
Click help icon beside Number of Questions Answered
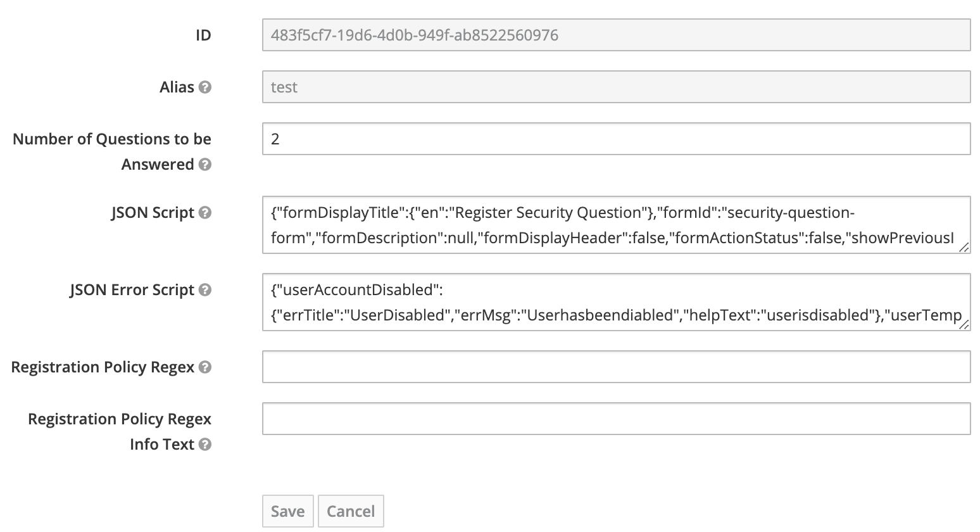click(205, 165)
